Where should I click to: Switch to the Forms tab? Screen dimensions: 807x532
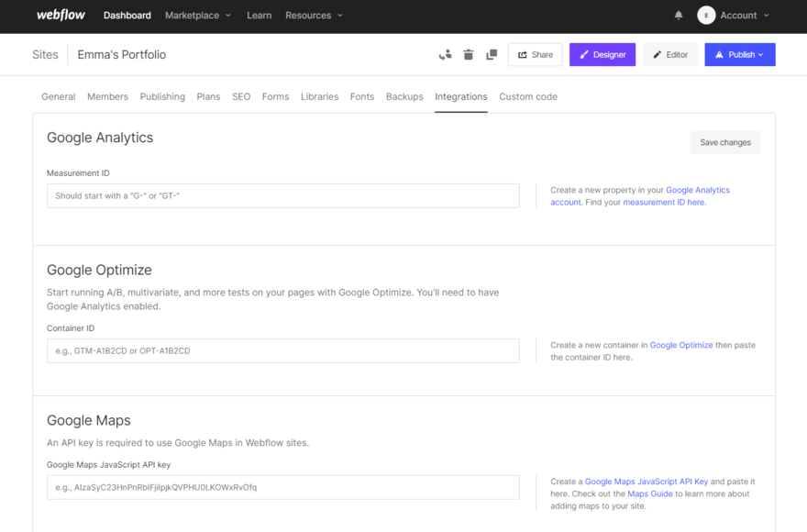click(x=275, y=97)
